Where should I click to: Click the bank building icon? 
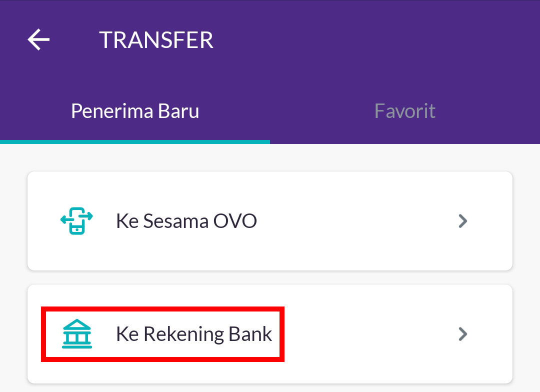76,334
